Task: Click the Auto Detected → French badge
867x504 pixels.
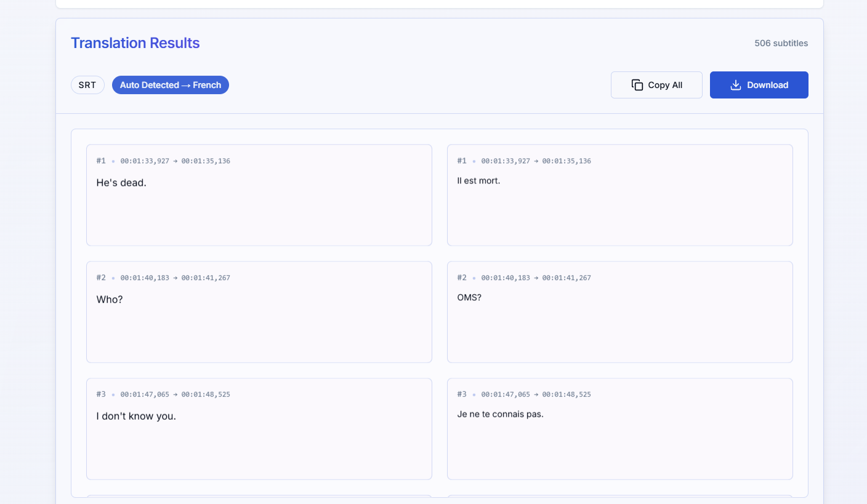Action: point(171,85)
